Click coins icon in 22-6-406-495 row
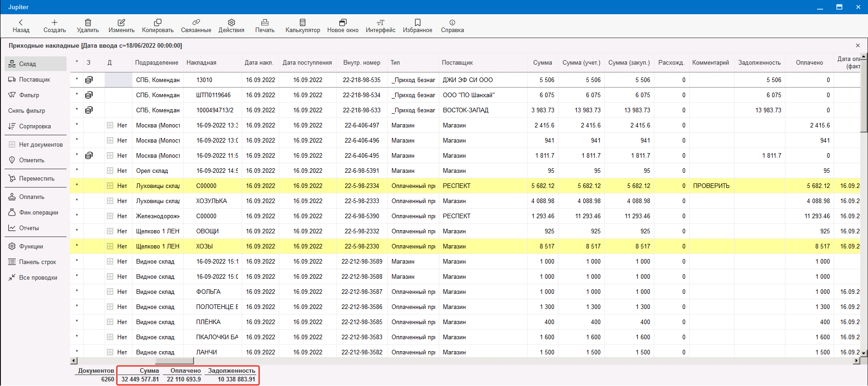Screen dimensions: 868x386 click(x=89, y=155)
